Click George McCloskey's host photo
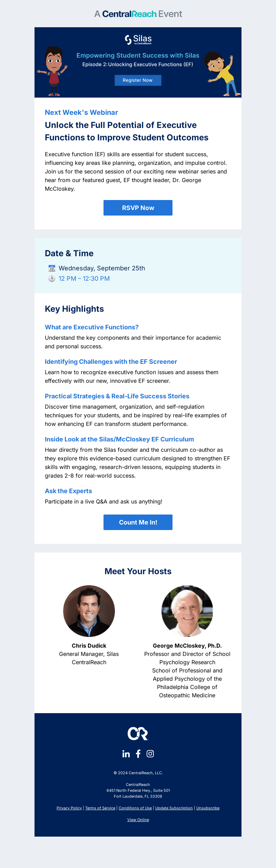This screenshot has width=276, height=868. click(x=187, y=611)
